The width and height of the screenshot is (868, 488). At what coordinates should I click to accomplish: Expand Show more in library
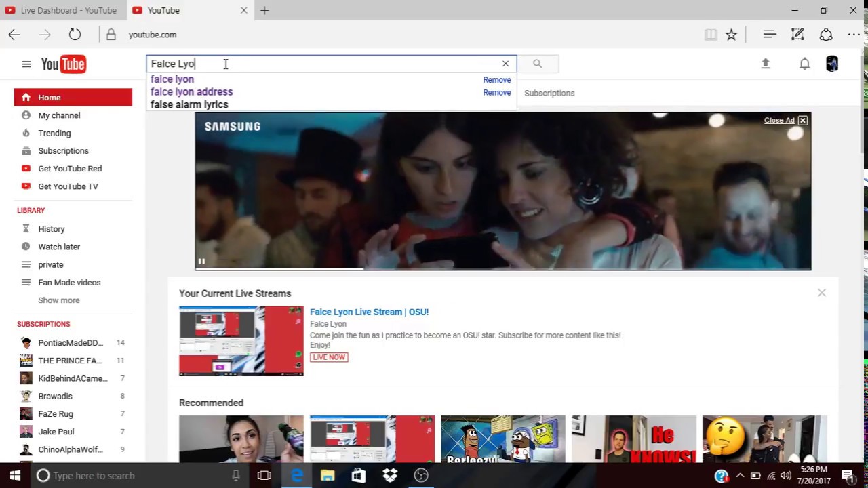click(x=59, y=300)
